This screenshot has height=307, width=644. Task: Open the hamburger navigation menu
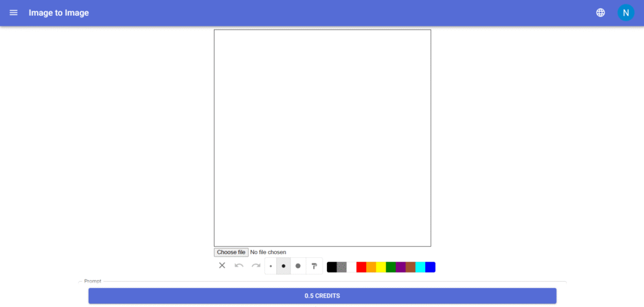tap(13, 13)
